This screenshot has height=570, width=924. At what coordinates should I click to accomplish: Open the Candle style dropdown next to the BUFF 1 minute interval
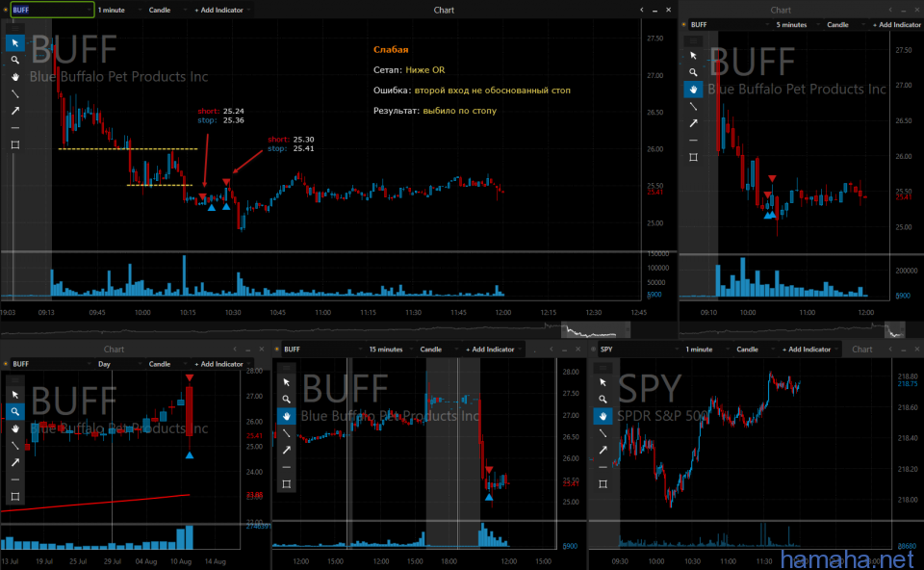[167, 10]
